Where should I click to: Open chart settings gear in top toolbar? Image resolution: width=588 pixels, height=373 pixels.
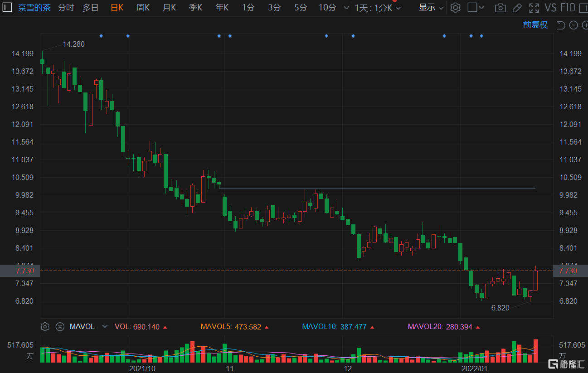(x=456, y=8)
